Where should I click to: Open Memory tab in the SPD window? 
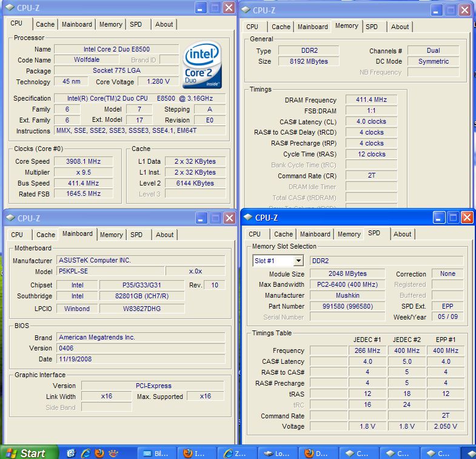click(349, 234)
